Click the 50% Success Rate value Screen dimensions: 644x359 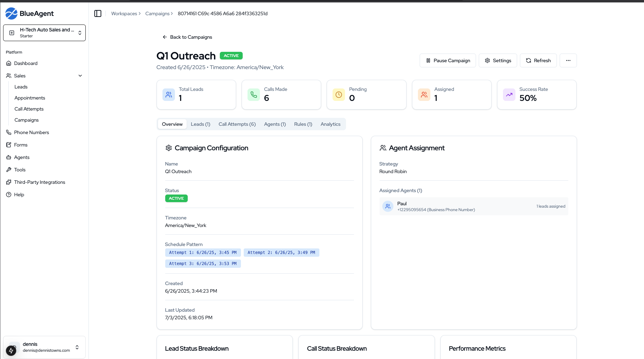528,98
